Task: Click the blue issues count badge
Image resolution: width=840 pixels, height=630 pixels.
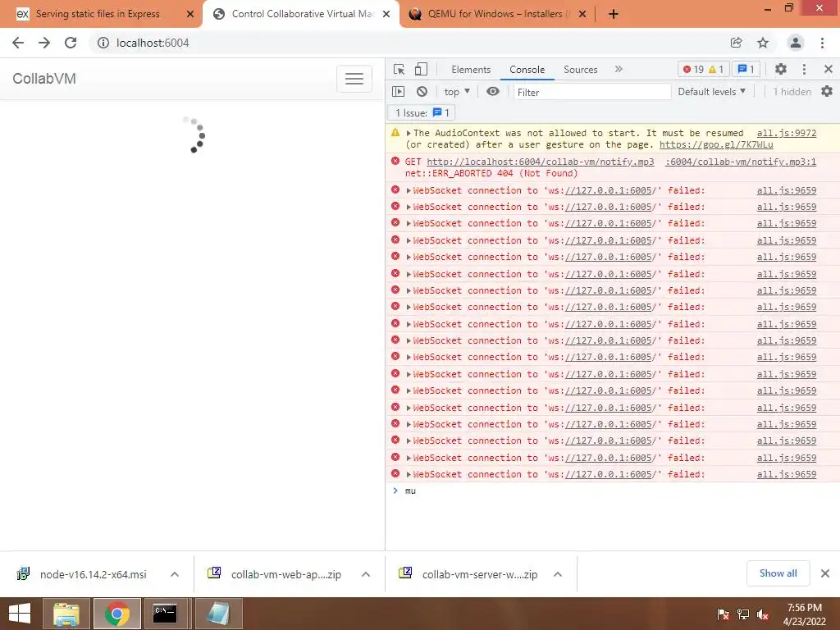Action: [746, 69]
